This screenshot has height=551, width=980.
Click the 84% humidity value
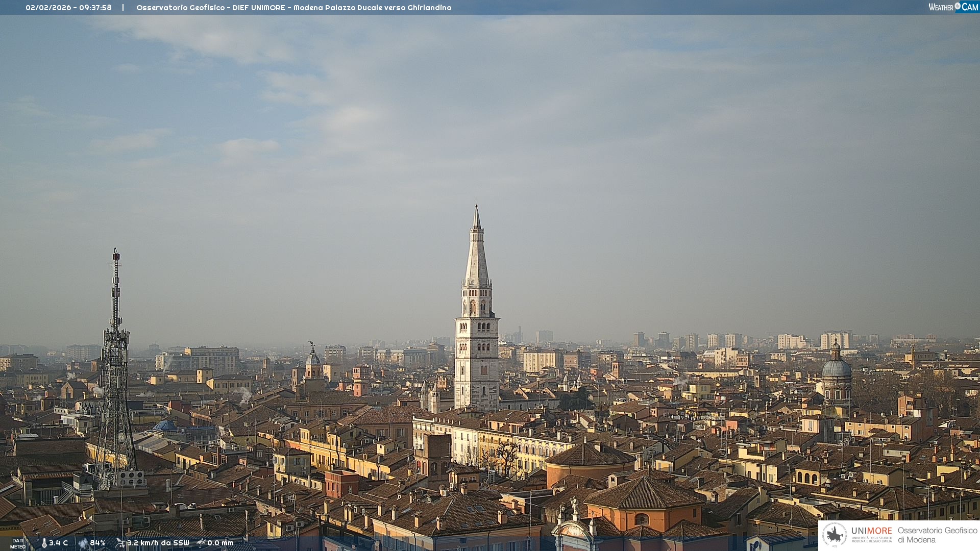point(98,543)
